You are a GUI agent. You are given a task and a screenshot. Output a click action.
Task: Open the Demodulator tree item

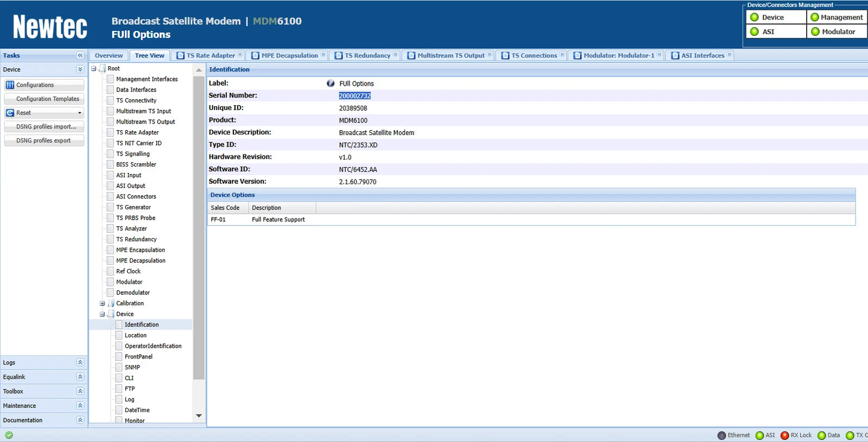click(132, 292)
